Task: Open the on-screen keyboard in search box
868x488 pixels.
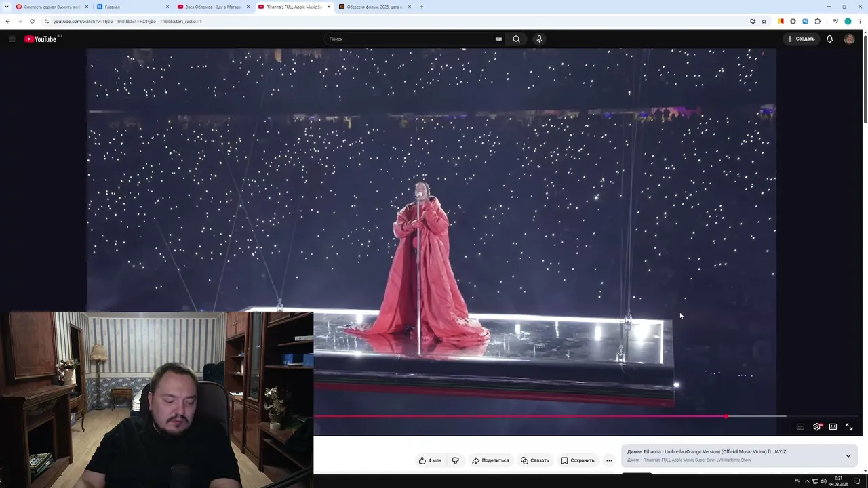Action: coord(498,39)
